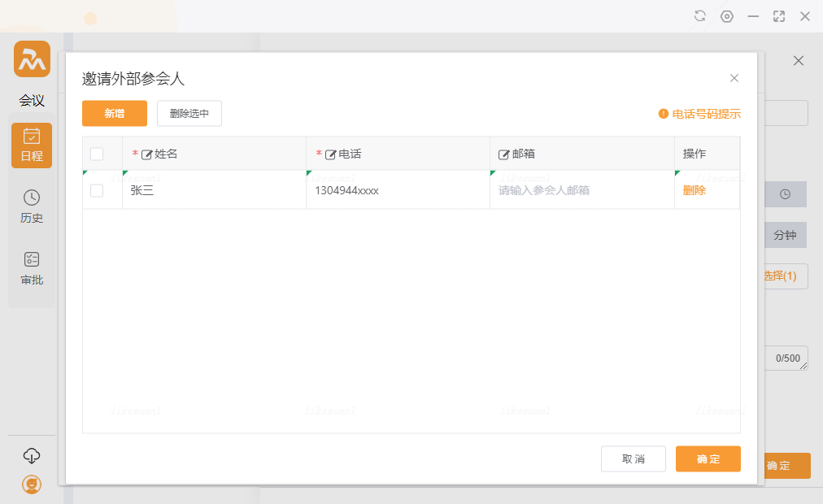Click the 邮箱 input field for 张三
The image size is (823, 504).
pos(581,190)
